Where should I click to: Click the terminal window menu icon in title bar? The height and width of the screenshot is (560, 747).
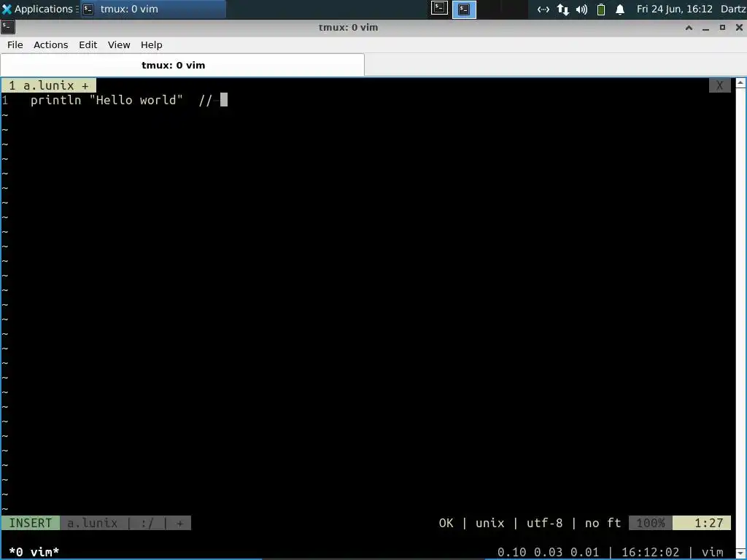(8, 27)
